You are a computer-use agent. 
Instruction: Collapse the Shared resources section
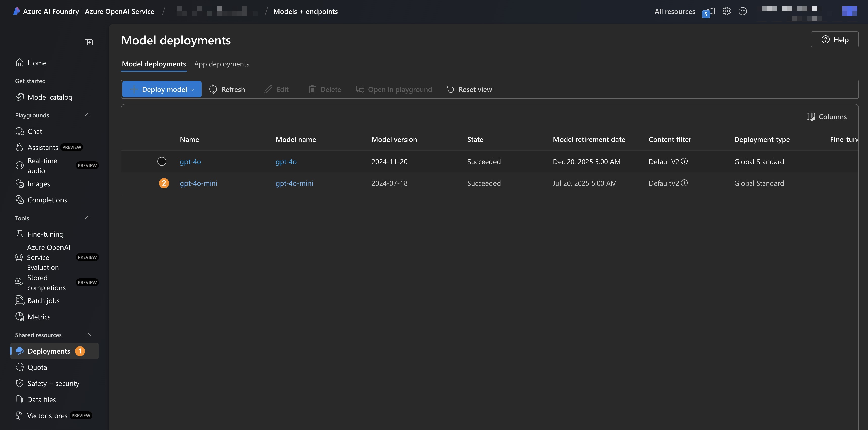pyautogui.click(x=88, y=335)
